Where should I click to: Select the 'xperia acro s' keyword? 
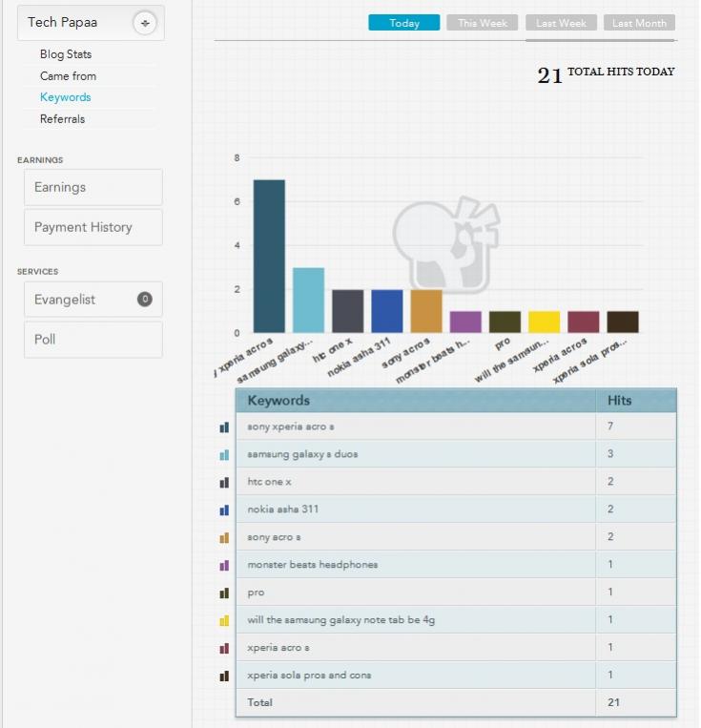point(278,648)
